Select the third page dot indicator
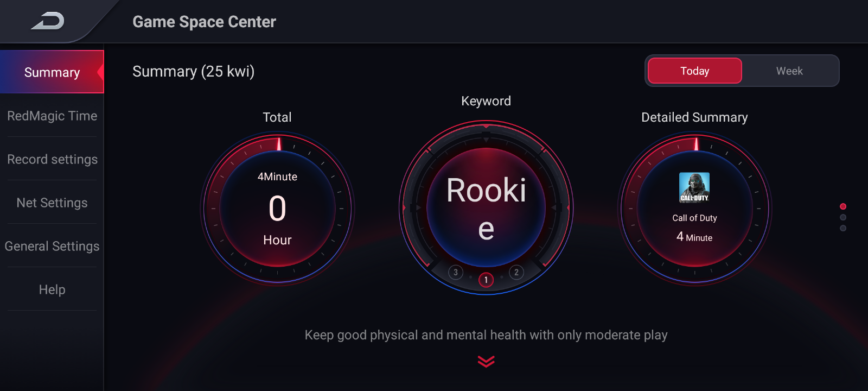The width and height of the screenshot is (868, 391). pos(843,228)
